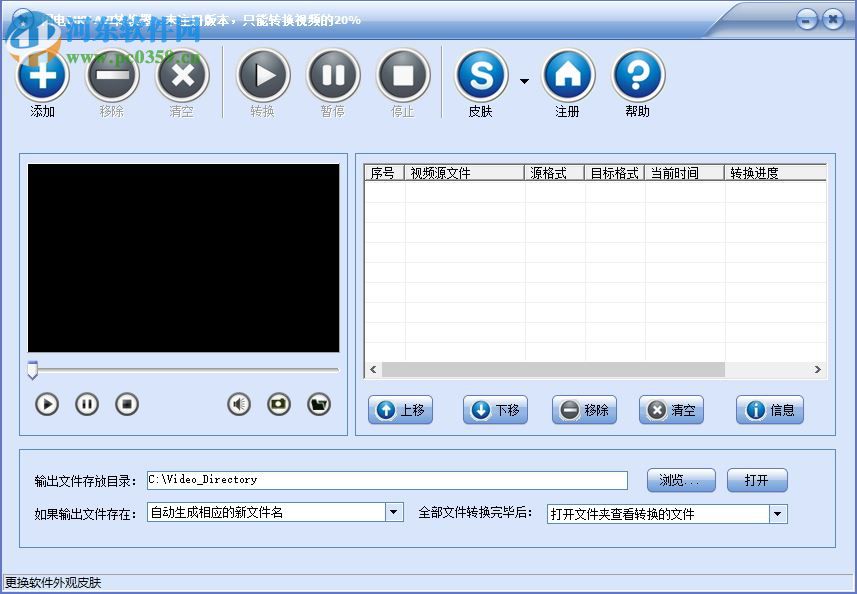The height and width of the screenshot is (594, 857).
Task: Mute audio with the speaker icon
Action: pyautogui.click(x=238, y=404)
